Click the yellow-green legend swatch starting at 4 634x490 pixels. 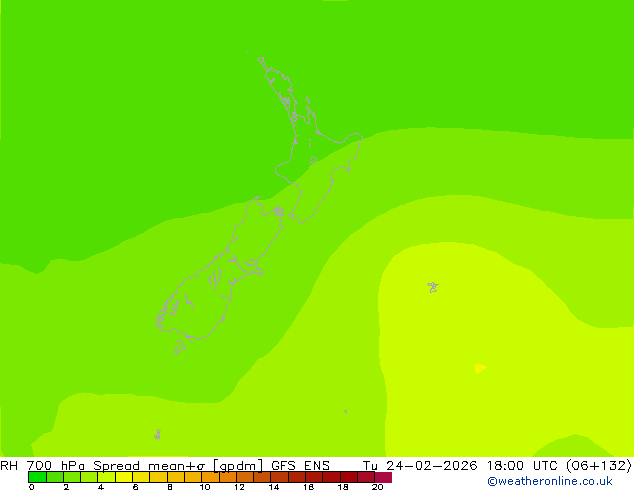[x=107, y=477]
